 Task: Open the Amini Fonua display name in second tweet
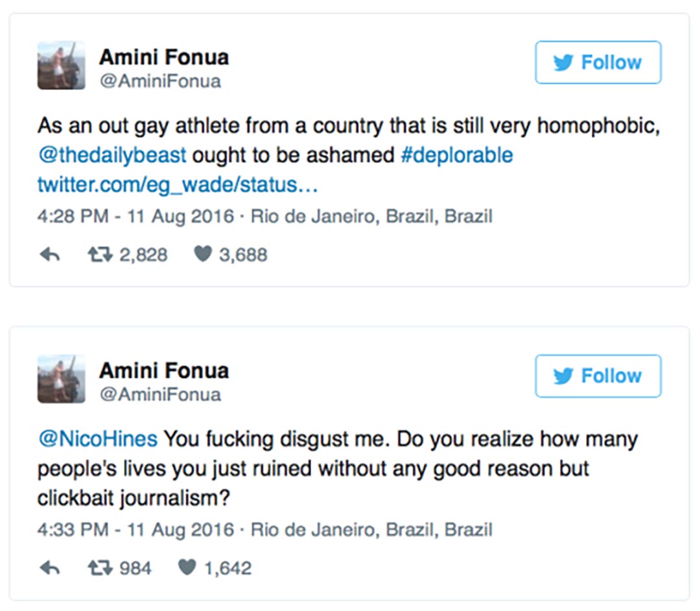click(x=164, y=371)
